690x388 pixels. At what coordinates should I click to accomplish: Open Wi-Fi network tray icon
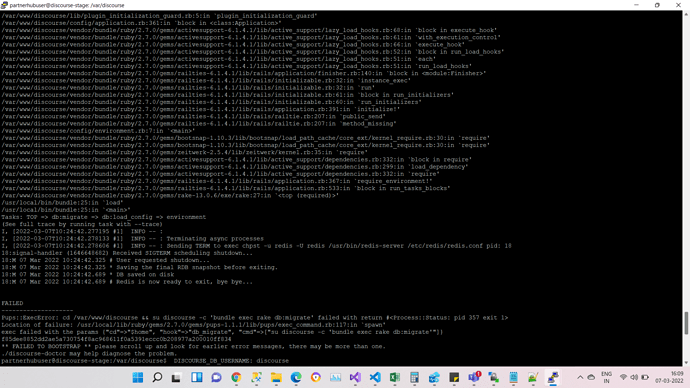tap(623, 377)
